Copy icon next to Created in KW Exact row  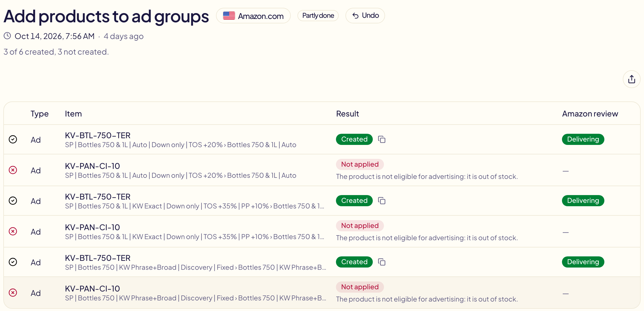pyautogui.click(x=382, y=201)
